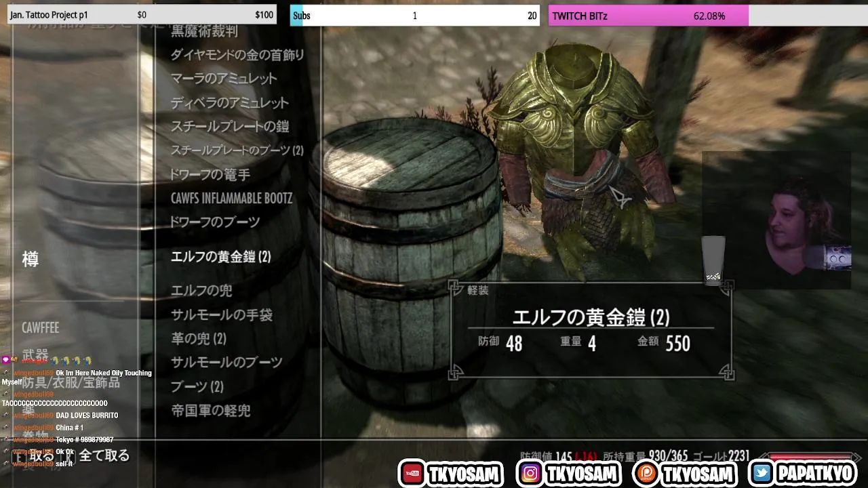Click the Instagram TKYOSAM handle
Image resolution: width=868 pixels, height=488 pixels.
[x=583, y=474]
